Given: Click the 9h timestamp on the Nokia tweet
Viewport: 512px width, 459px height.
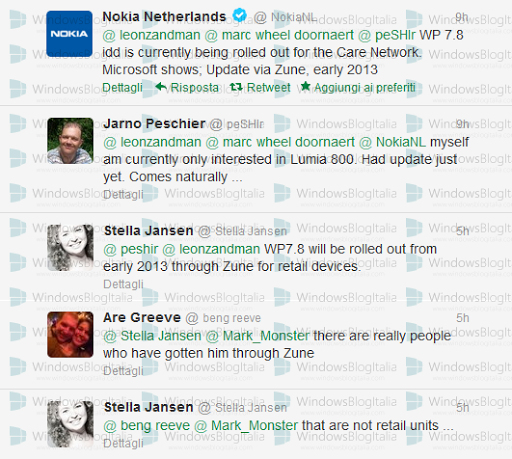Looking at the screenshot, I should (462, 17).
